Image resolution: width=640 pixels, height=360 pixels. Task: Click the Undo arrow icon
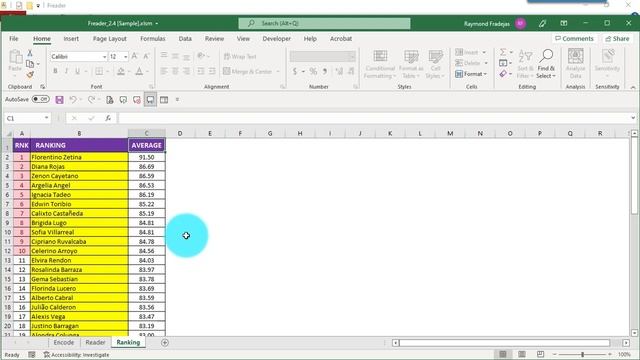73,100
